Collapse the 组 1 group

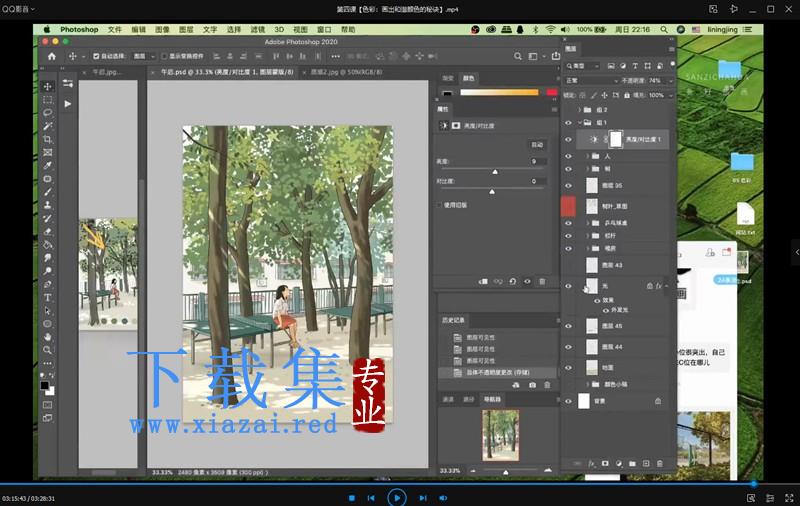point(580,123)
